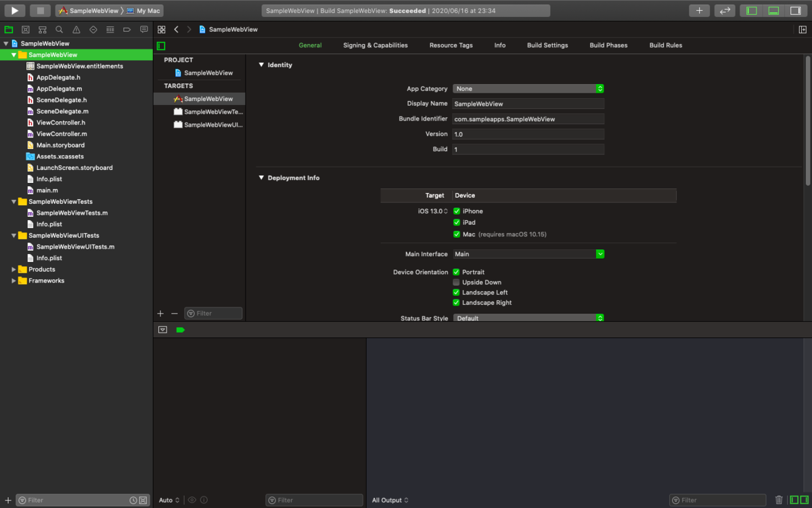Expand the Products group

14,270
